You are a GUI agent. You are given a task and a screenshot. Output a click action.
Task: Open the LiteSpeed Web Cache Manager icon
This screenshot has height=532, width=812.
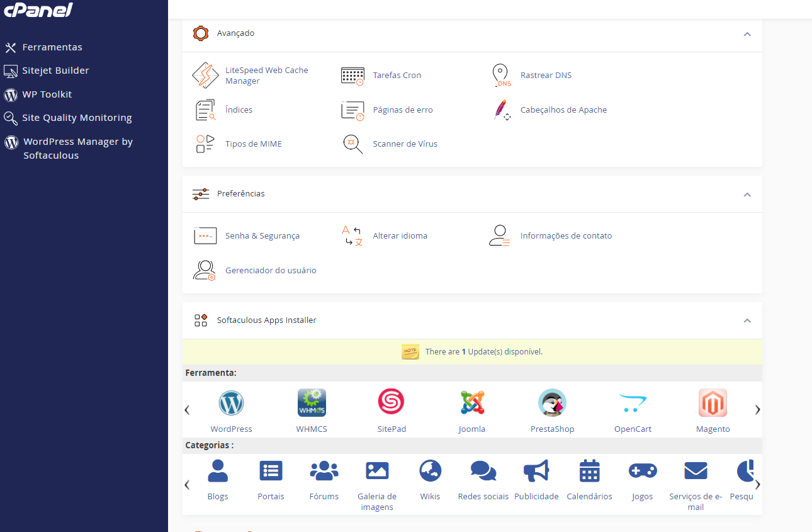tap(205, 76)
